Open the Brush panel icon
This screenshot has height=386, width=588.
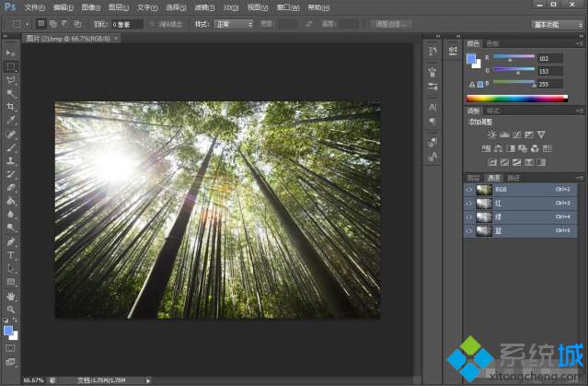(x=432, y=71)
